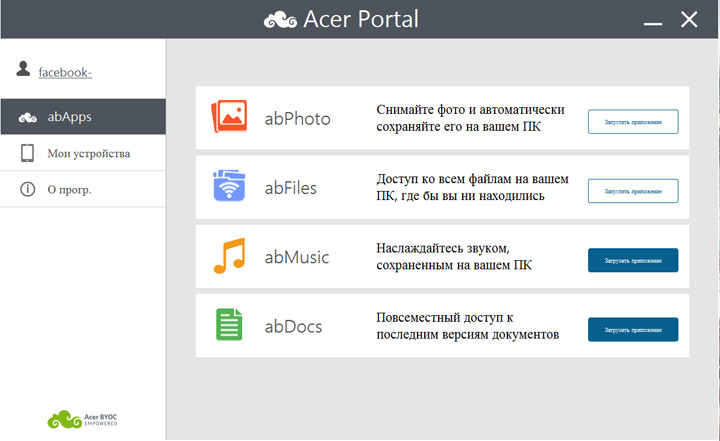Viewport: 720px width, 441px height.
Task: Click the info circle icon
Action: pos(28,189)
